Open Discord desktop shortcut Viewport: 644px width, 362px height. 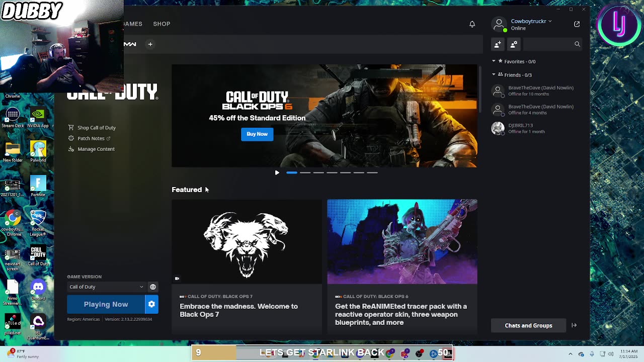pos(38,291)
